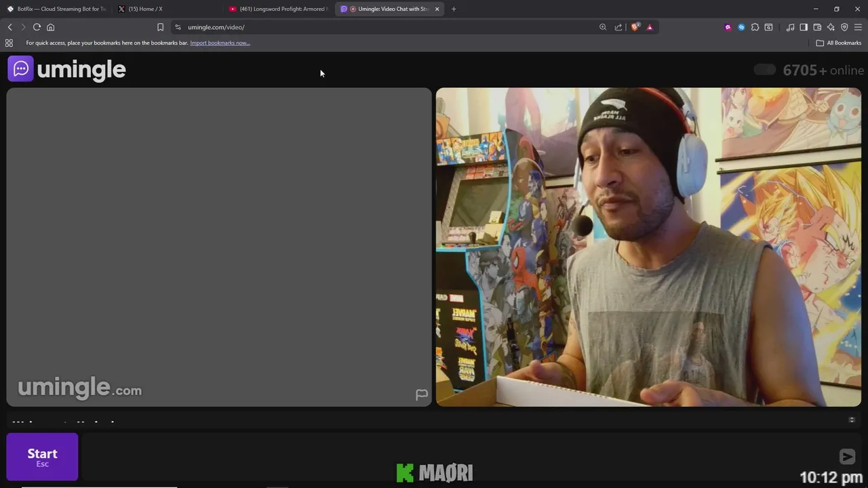Open the apps grid on bookmarks bar
This screenshot has width=868, height=488.
tap(9, 43)
